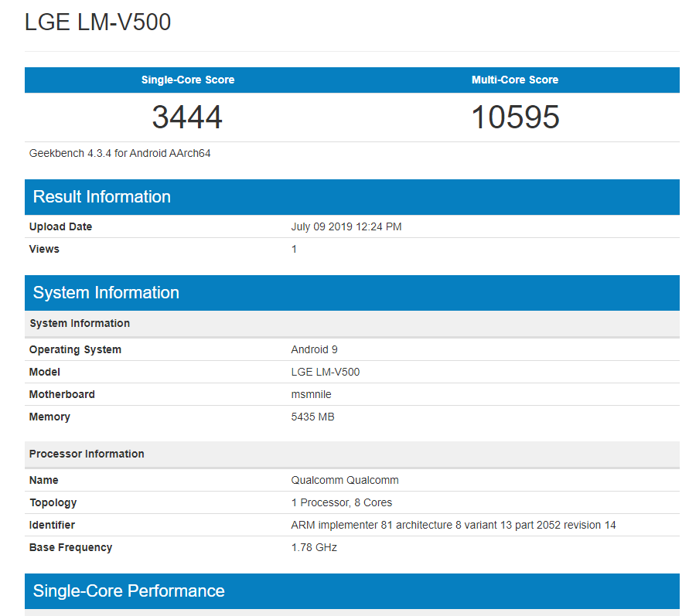Screen dimensions: 689x616
Task: Click the Result Information section header
Action: click(x=352, y=197)
